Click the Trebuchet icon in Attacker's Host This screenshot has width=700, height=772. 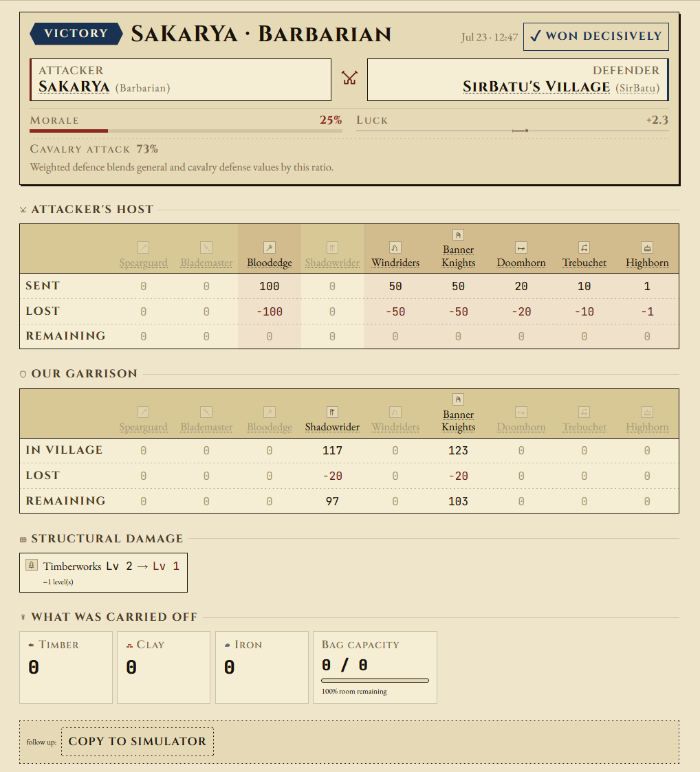[x=584, y=247]
